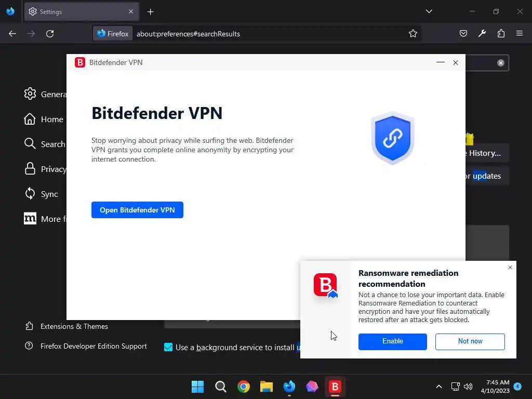Bookmark this page with the star icon
This screenshot has height=399, width=532.
413,34
